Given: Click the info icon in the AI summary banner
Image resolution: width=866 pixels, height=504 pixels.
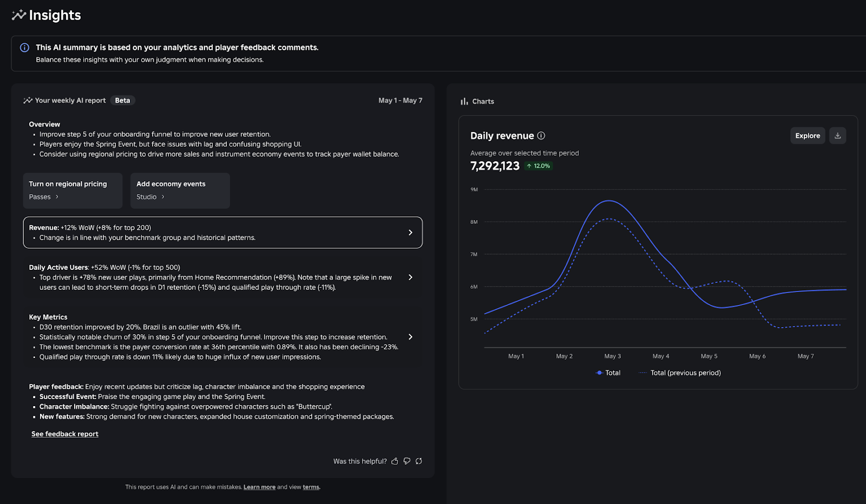Looking at the screenshot, I should pos(24,48).
